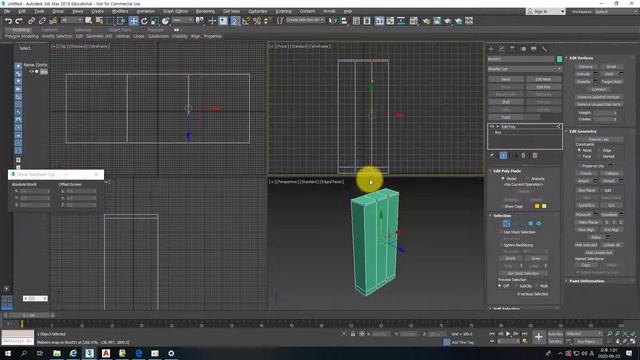The height and width of the screenshot is (360, 640).
Task: Choose the Select Object tool
Action: coord(89,21)
